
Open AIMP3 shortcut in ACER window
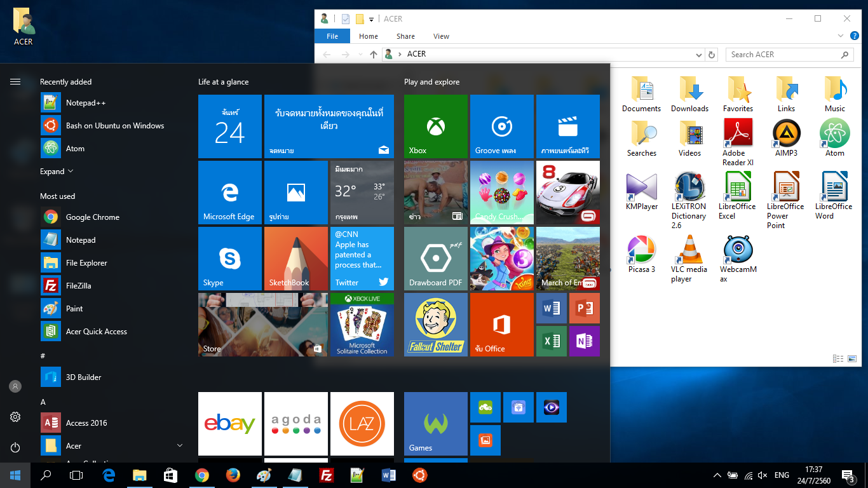pyautogui.click(x=786, y=139)
